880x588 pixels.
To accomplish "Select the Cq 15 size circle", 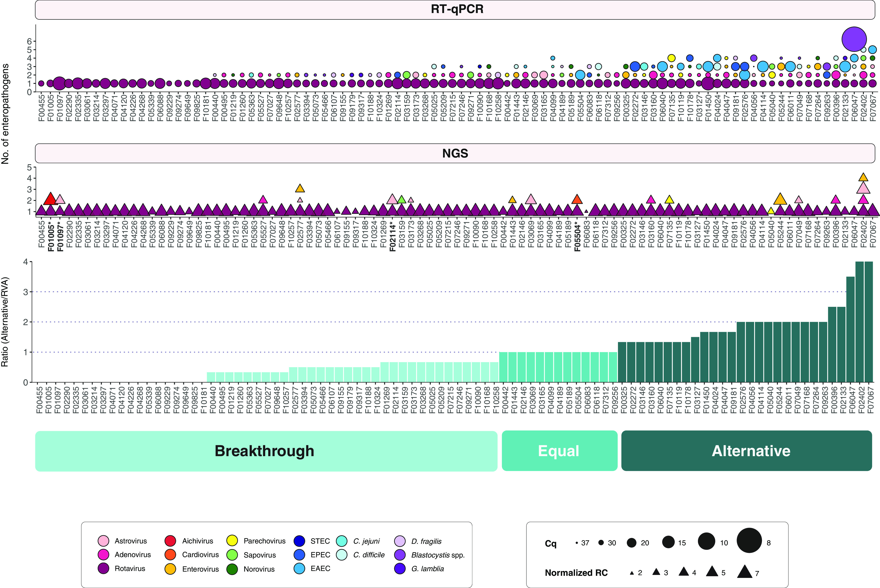I will (668, 542).
